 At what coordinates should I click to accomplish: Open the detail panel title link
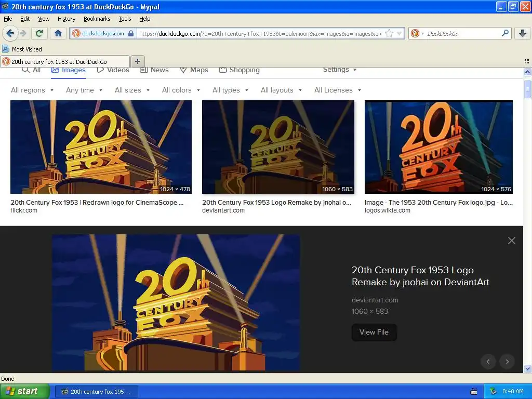coord(420,276)
